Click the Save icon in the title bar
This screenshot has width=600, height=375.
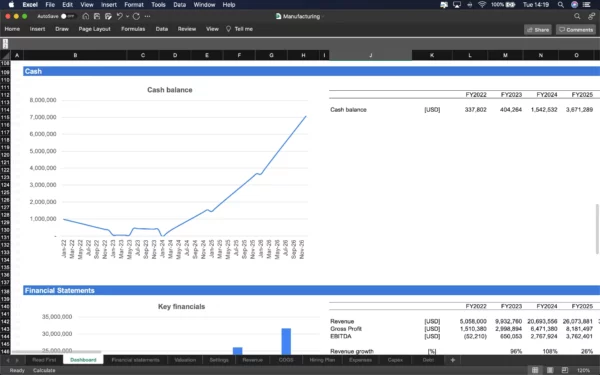tap(97, 16)
